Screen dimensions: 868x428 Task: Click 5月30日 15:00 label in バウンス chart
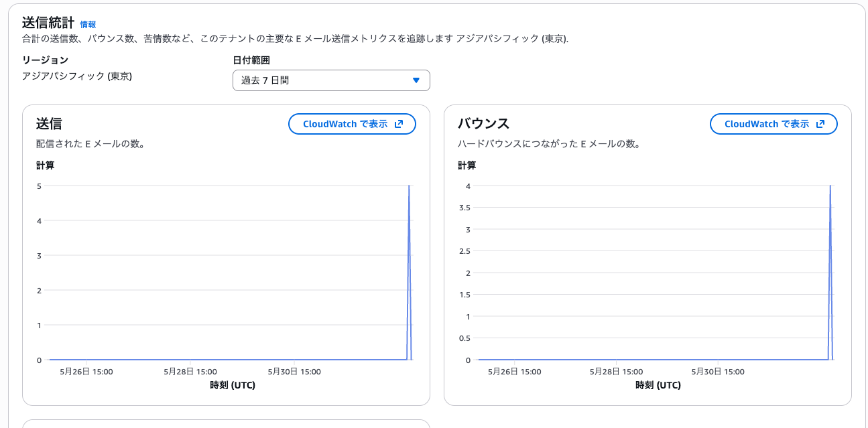(x=717, y=372)
